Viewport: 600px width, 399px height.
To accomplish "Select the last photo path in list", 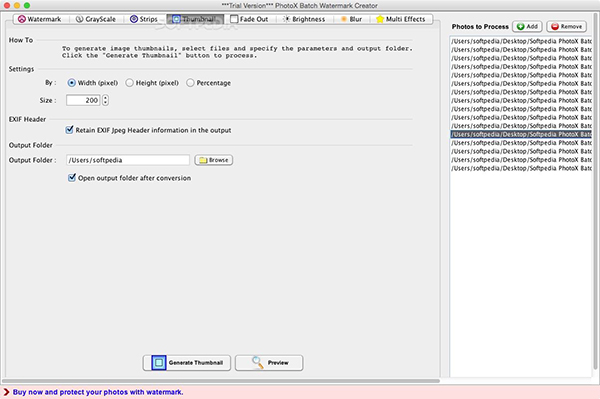I will pyautogui.click(x=521, y=168).
